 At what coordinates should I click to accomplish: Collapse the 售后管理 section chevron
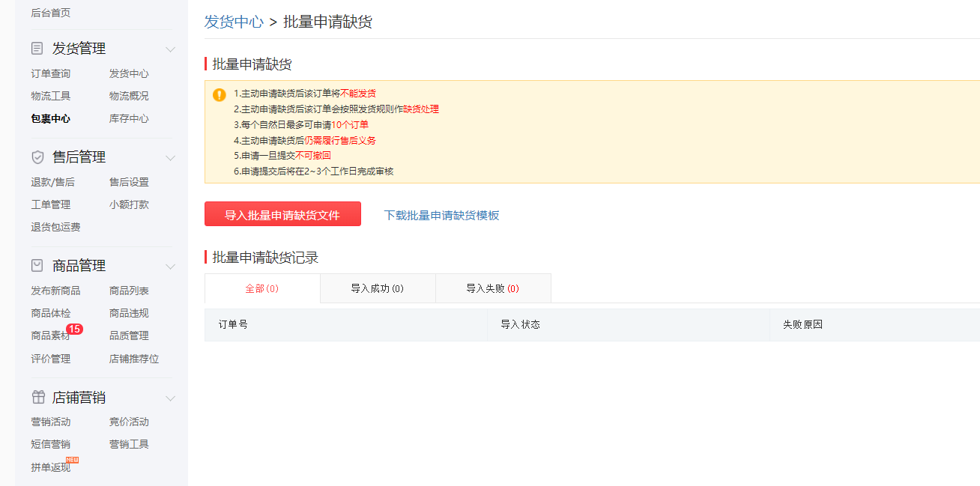(x=170, y=158)
